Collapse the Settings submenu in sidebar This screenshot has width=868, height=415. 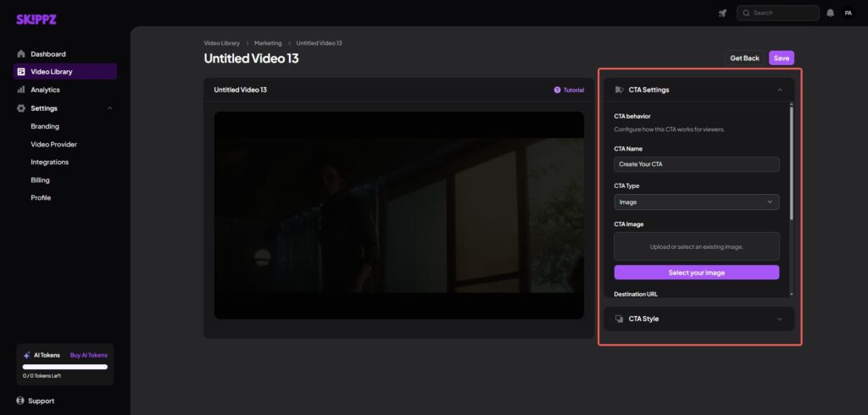point(109,108)
